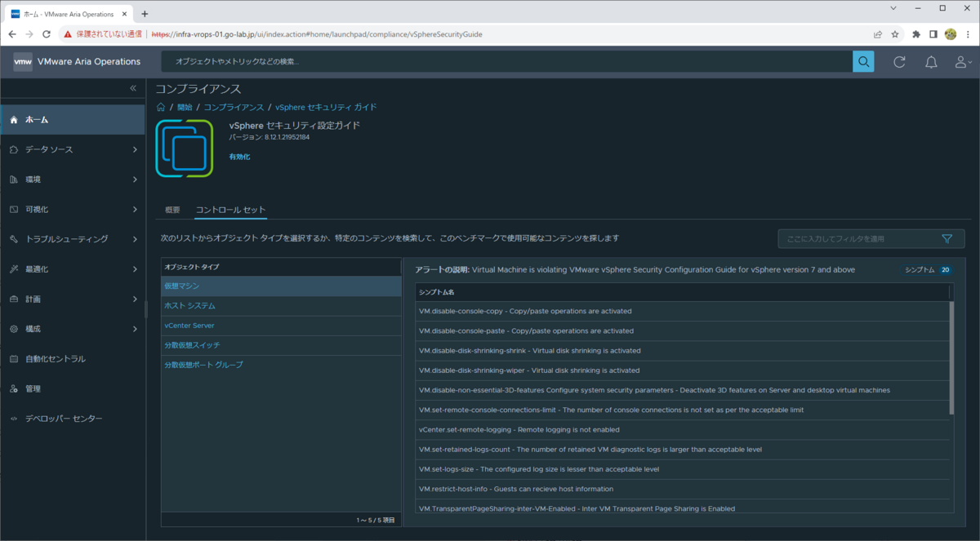
Task: Click the object search input field
Action: [x=506, y=61]
